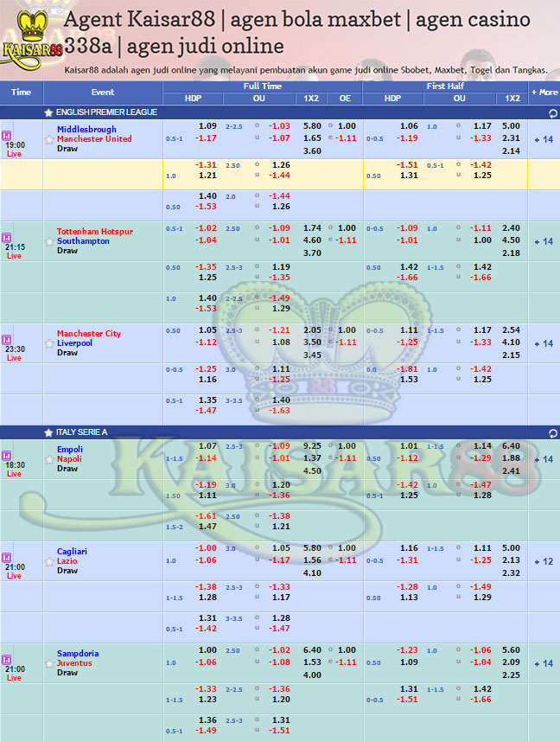
Task: Favorite the Tottenham Hotspur vs Southampton match
Action: pos(49,241)
